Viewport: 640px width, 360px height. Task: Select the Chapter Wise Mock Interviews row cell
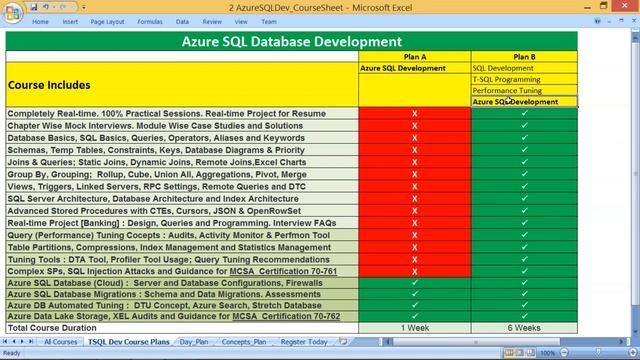(x=182, y=126)
